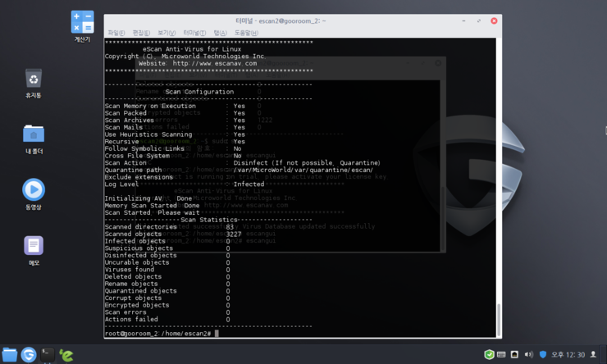Open the keyboard input tray icon
This screenshot has width=607, height=364.
[501, 354]
